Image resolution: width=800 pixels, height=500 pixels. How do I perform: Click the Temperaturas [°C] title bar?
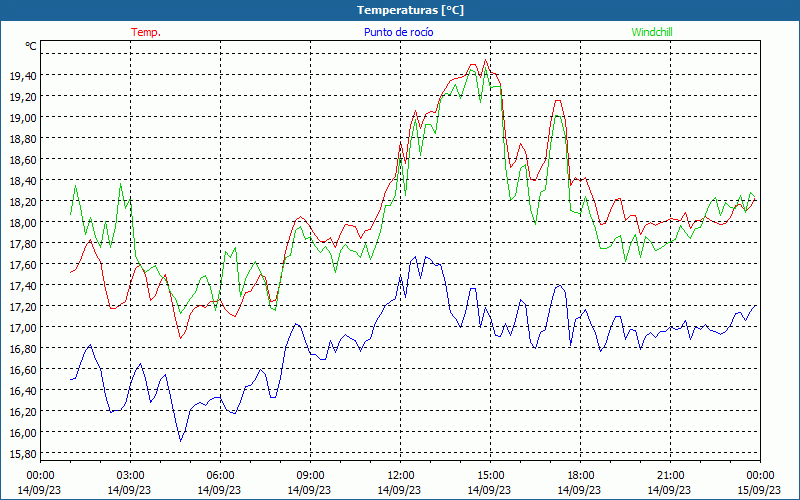(400, 10)
